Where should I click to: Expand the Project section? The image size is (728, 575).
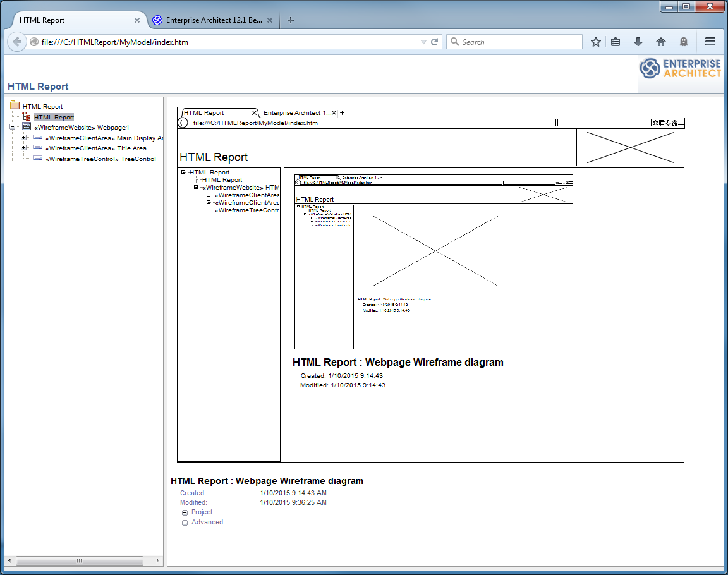click(185, 512)
